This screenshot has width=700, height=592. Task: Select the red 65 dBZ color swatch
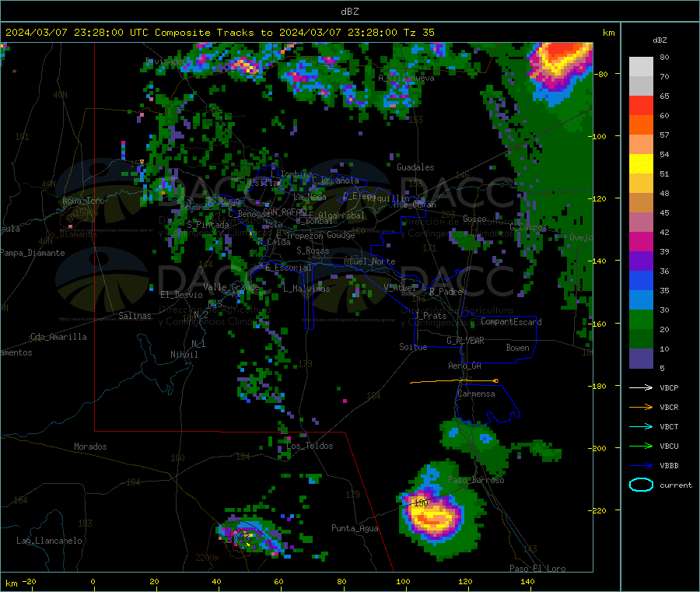[641, 105]
